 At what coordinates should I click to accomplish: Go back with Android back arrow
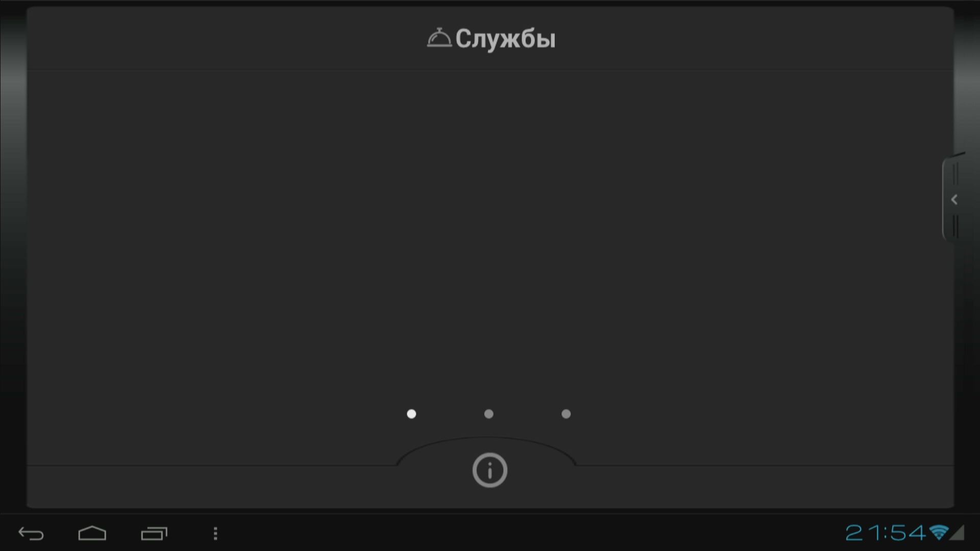click(31, 534)
